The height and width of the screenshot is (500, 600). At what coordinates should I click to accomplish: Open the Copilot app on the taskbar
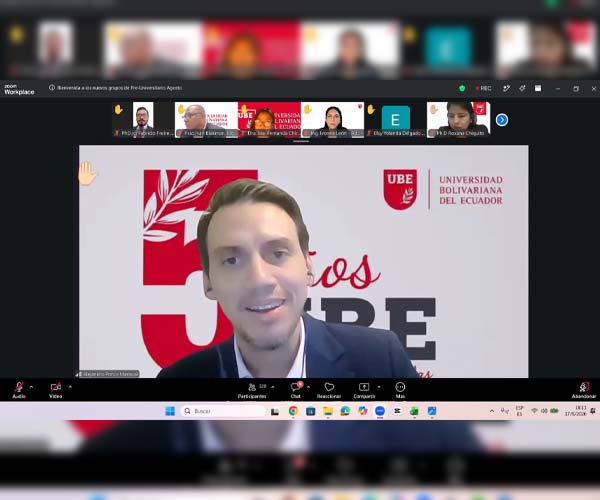click(x=362, y=411)
